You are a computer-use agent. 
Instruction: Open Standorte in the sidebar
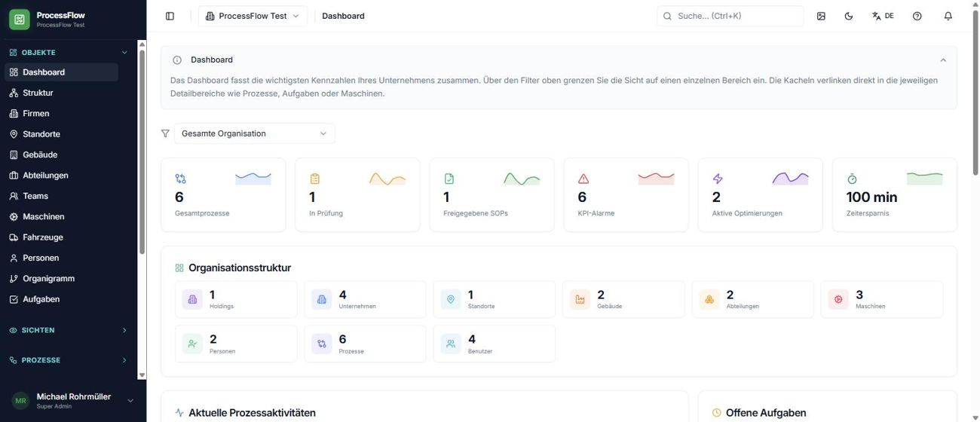(x=62, y=134)
